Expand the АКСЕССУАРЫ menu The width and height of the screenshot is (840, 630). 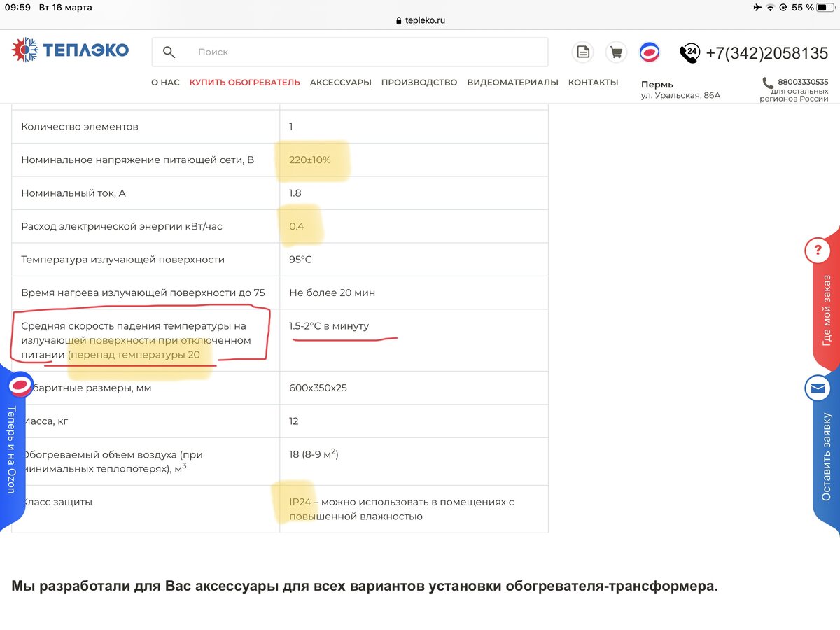coord(340,82)
